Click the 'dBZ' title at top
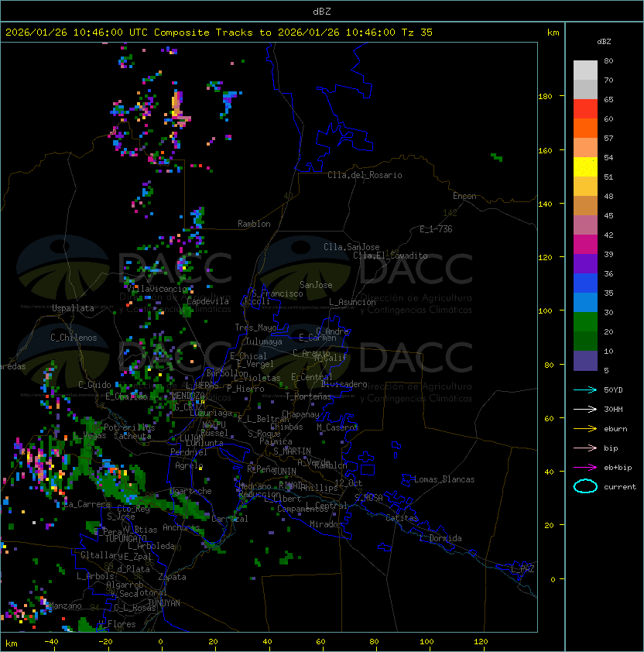The width and height of the screenshot is (644, 652). tap(322, 12)
